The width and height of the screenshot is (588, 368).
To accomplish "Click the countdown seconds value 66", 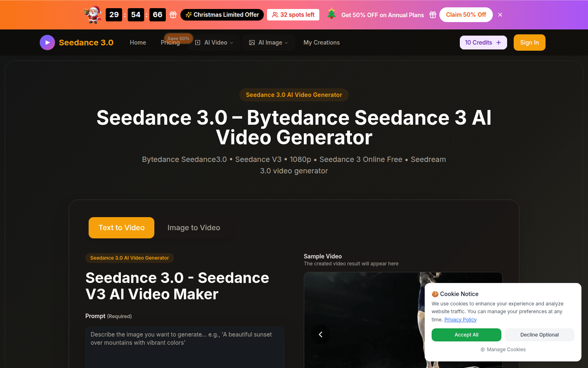I will click(158, 15).
